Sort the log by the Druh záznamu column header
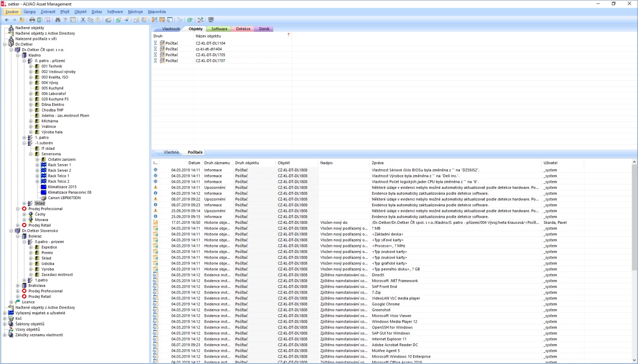Image resolution: width=638 pixels, height=364 pixels. 217,163
